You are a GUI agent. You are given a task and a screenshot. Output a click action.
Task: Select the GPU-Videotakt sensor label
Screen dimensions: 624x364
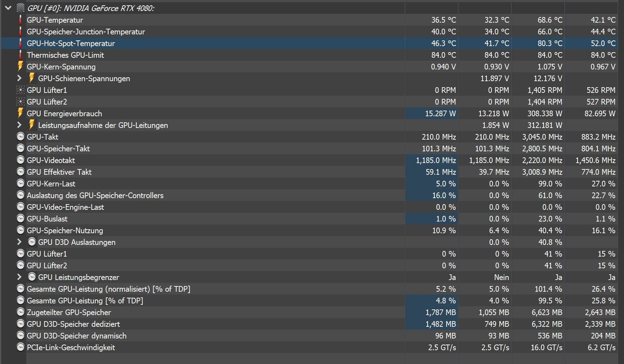click(51, 161)
